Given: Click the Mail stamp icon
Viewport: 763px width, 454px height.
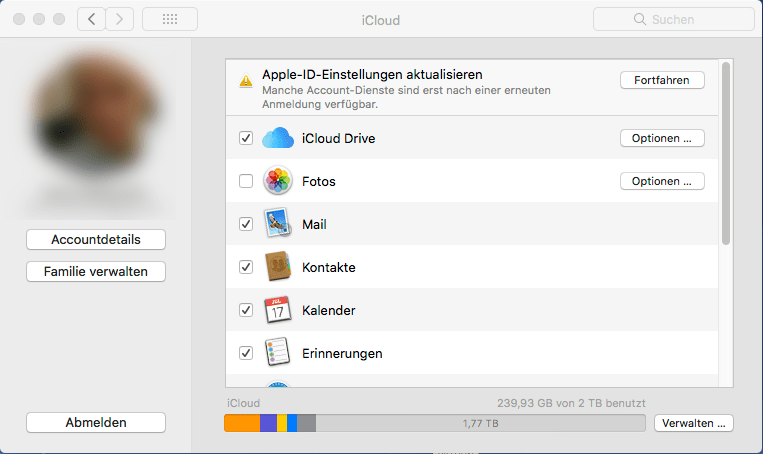Looking at the screenshot, I should pos(278,223).
